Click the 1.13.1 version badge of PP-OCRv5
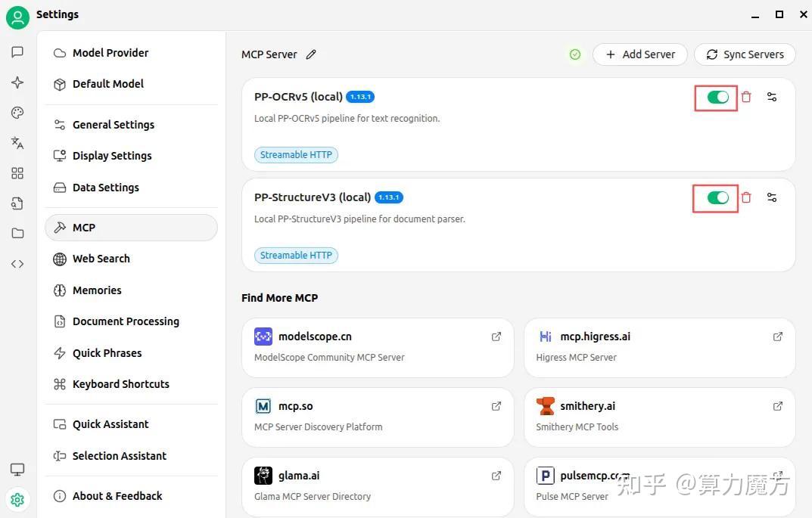Viewport: 812px width, 518px height. pyautogui.click(x=360, y=97)
